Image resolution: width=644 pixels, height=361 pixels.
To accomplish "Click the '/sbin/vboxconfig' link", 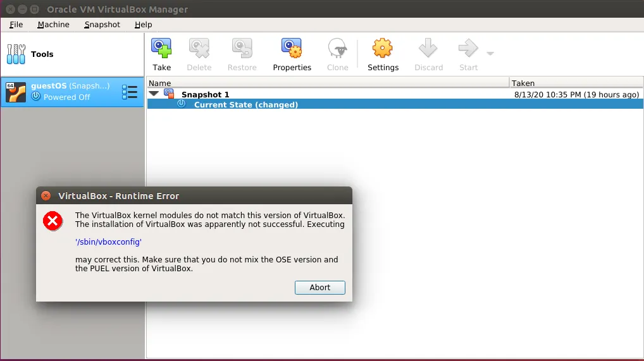I will [108, 242].
